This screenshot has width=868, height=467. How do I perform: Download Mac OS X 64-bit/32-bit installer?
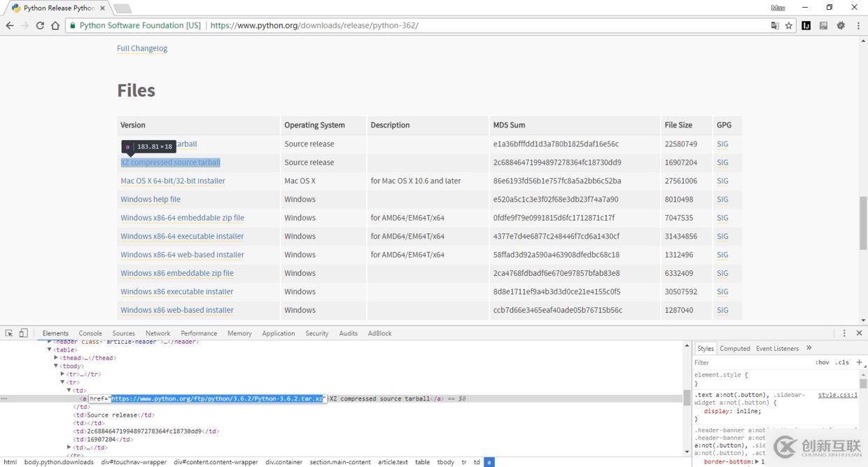coord(173,181)
